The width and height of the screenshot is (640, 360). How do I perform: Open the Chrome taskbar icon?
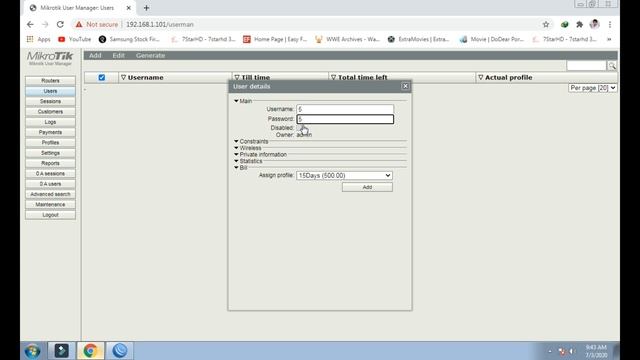click(x=91, y=351)
